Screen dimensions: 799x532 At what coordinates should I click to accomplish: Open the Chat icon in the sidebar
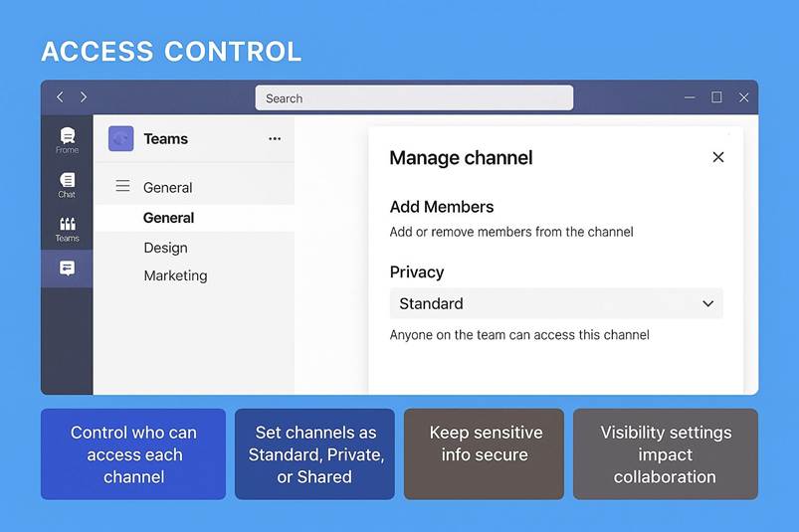tap(67, 184)
